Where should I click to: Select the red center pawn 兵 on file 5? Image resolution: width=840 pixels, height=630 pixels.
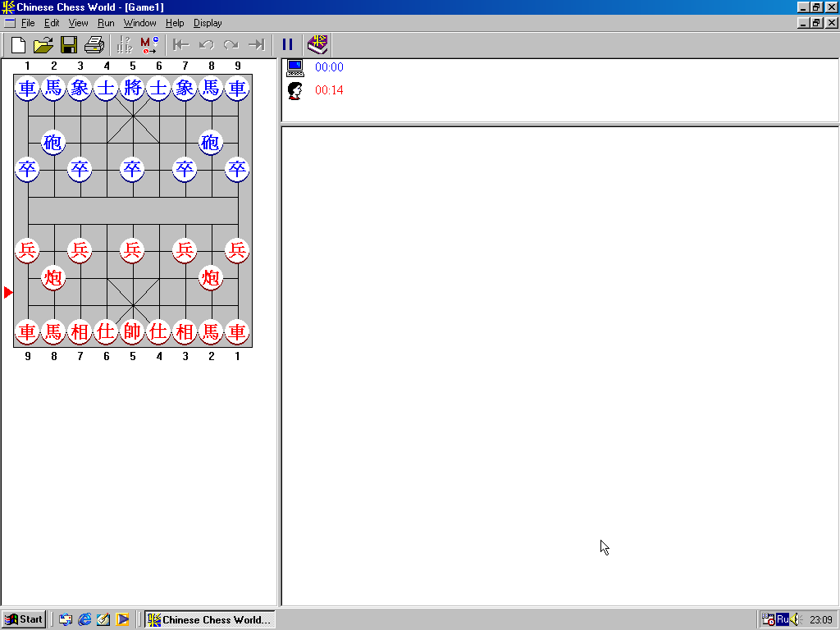pos(132,250)
